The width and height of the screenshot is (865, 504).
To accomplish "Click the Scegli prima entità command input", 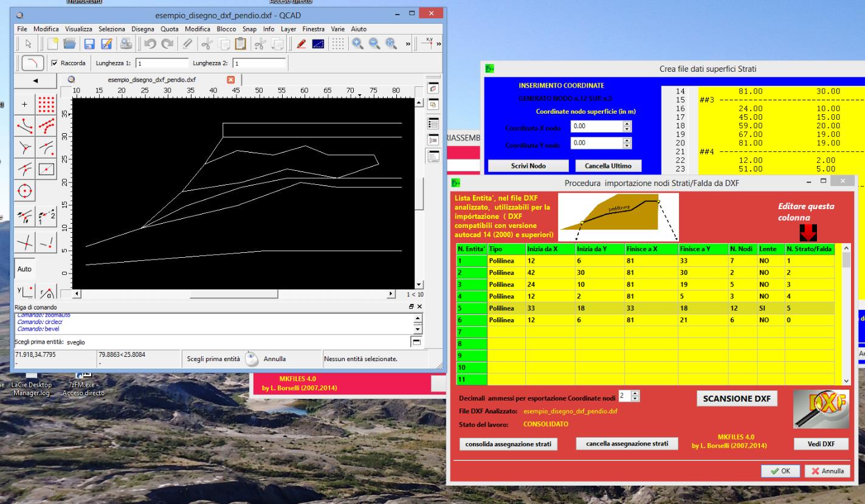I will coord(237,342).
